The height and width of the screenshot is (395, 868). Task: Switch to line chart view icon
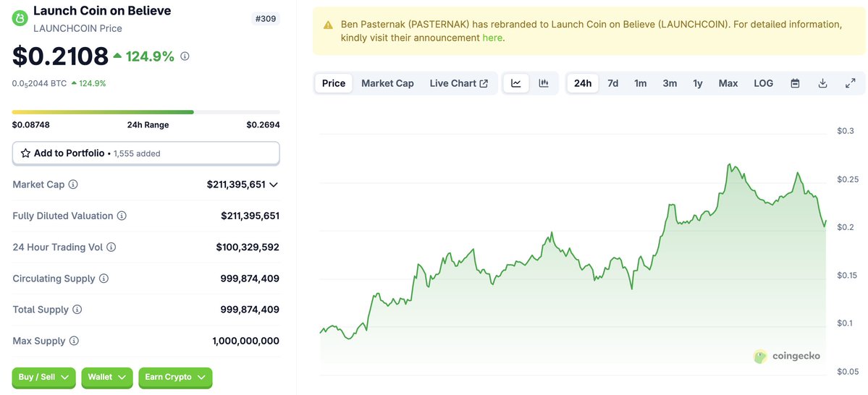tap(516, 83)
